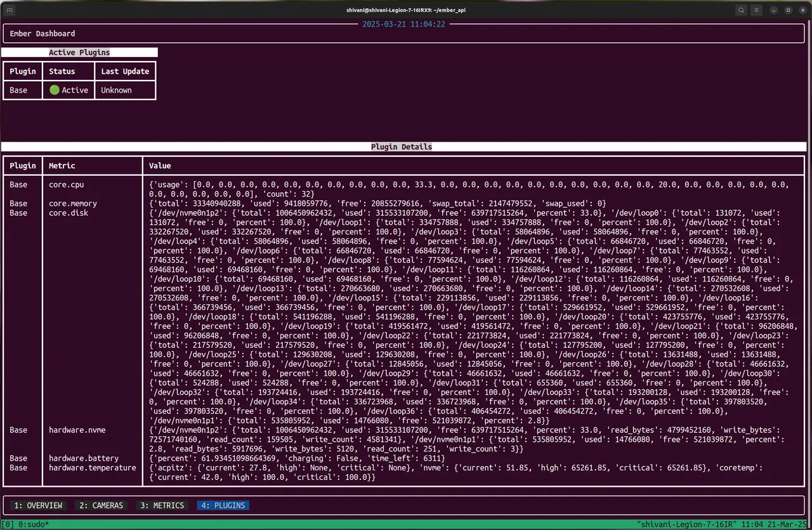Viewport: 812px width, 530px height.
Task: Click the Metric column header
Action: (x=62, y=166)
